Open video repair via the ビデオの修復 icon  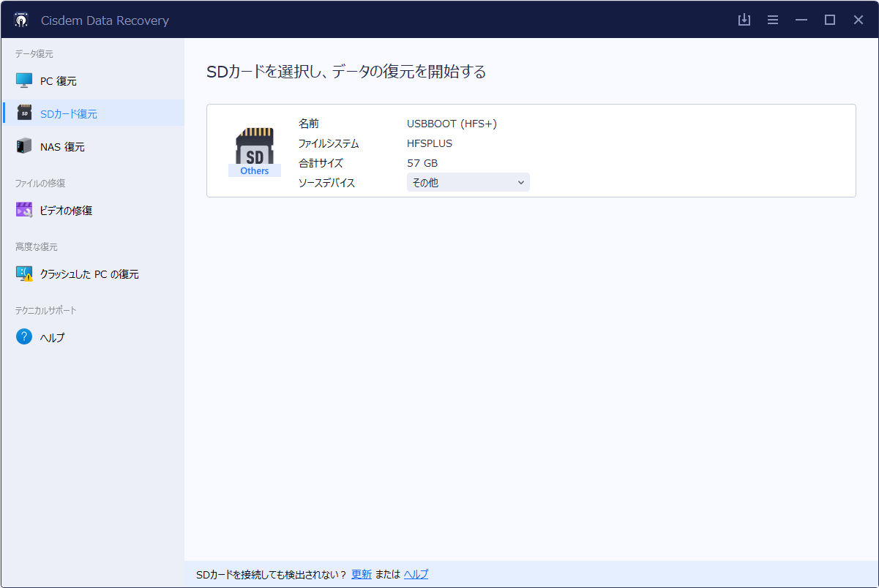tap(24, 210)
